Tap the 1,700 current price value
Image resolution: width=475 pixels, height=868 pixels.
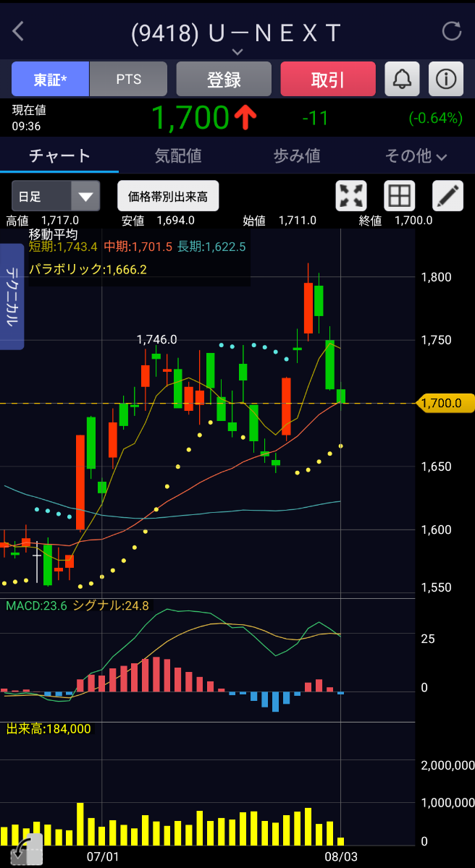[190, 118]
